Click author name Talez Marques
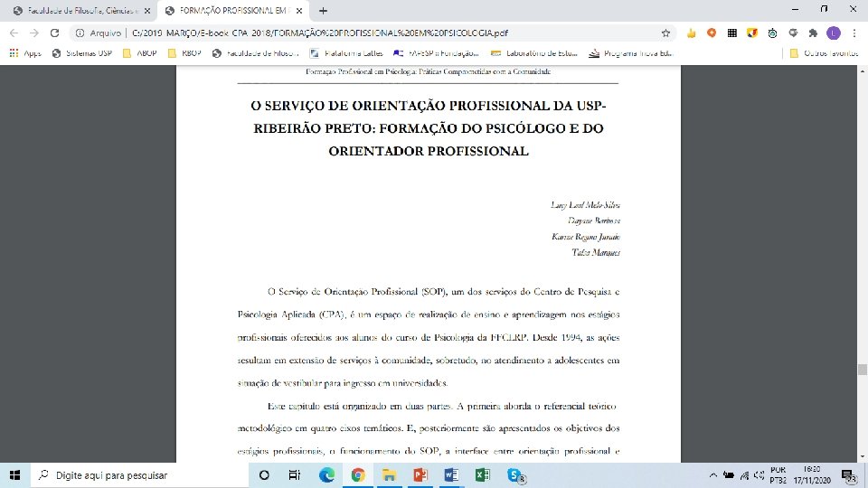Viewport: 868px width, 488px height. pos(596,252)
